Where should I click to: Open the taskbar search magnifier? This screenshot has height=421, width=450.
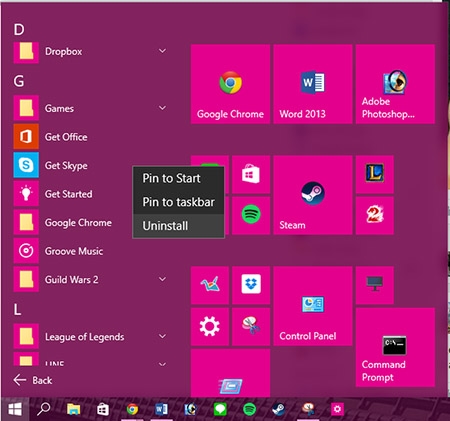coord(44,409)
